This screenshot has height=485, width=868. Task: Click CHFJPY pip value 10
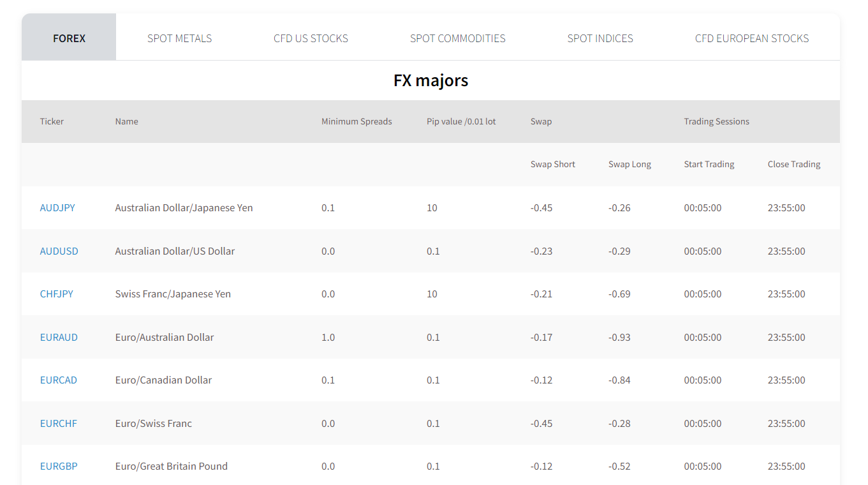coord(432,294)
